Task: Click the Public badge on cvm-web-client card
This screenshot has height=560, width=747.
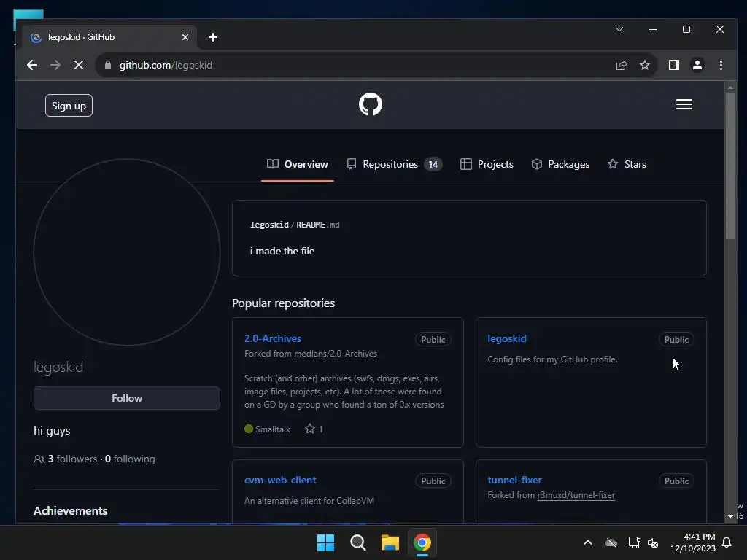Action: tap(433, 481)
